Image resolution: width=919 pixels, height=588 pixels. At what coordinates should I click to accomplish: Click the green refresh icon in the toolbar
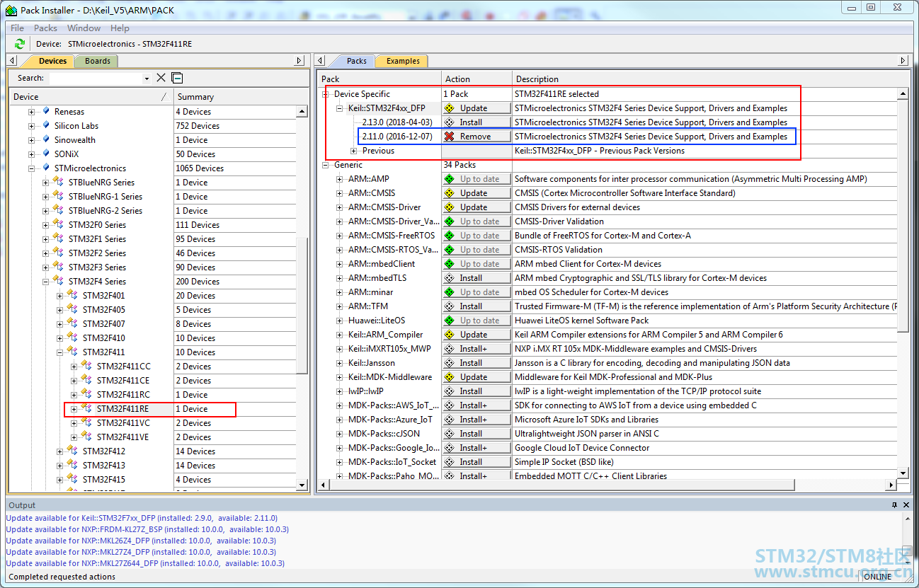click(20, 44)
